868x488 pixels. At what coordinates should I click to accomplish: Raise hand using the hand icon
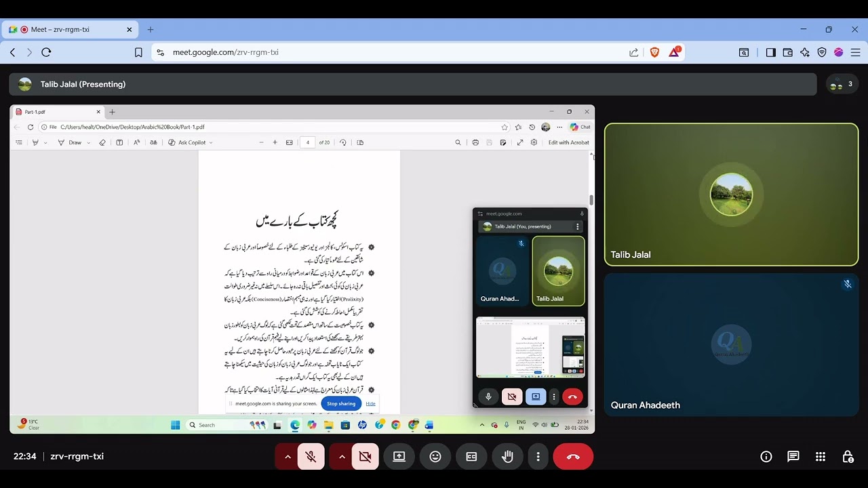pyautogui.click(x=507, y=457)
